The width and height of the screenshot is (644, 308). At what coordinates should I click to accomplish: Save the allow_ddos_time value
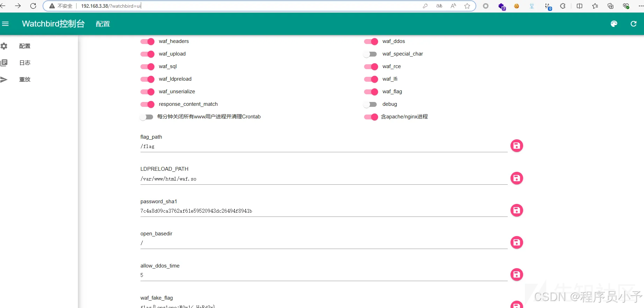(x=516, y=274)
